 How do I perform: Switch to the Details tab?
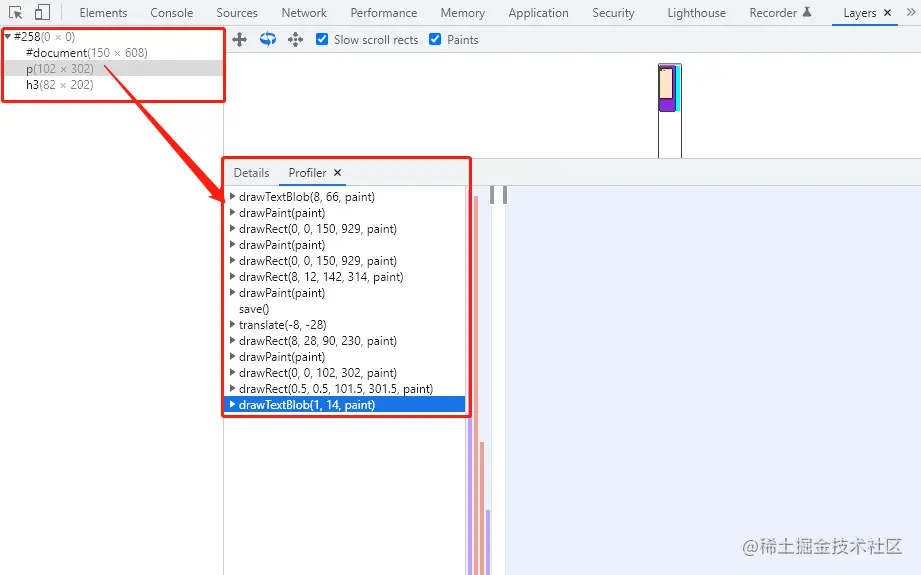tap(251, 173)
